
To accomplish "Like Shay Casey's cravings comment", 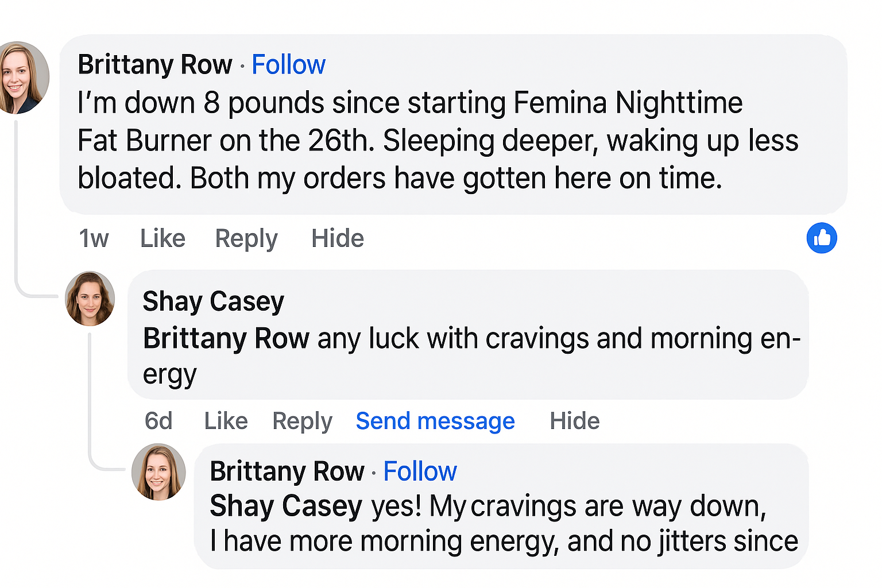I will (226, 421).
